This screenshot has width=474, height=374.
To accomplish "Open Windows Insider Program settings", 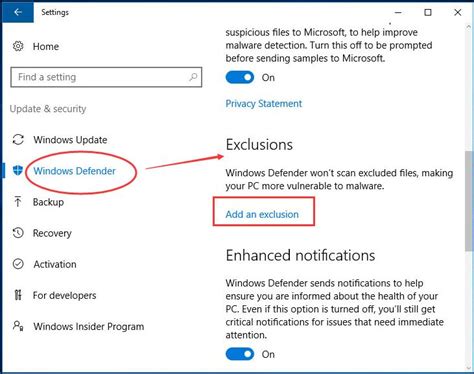I will tap(89, 326).
